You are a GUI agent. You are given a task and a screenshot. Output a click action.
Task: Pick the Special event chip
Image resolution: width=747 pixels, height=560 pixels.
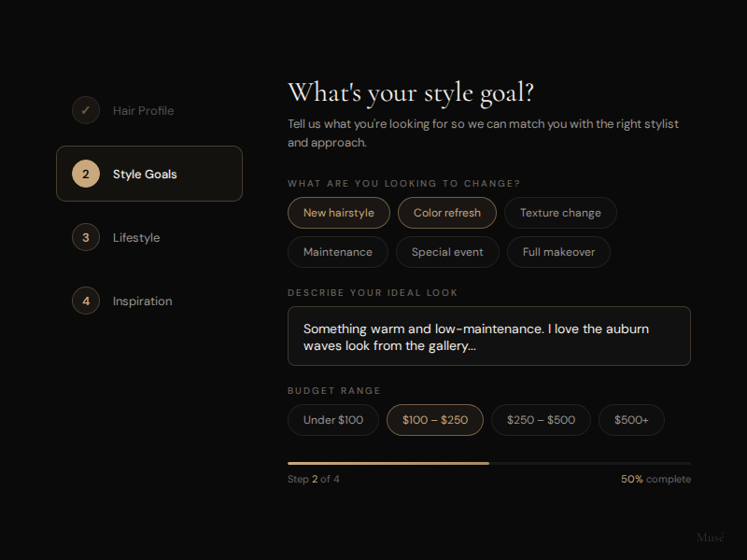[447, 252]
